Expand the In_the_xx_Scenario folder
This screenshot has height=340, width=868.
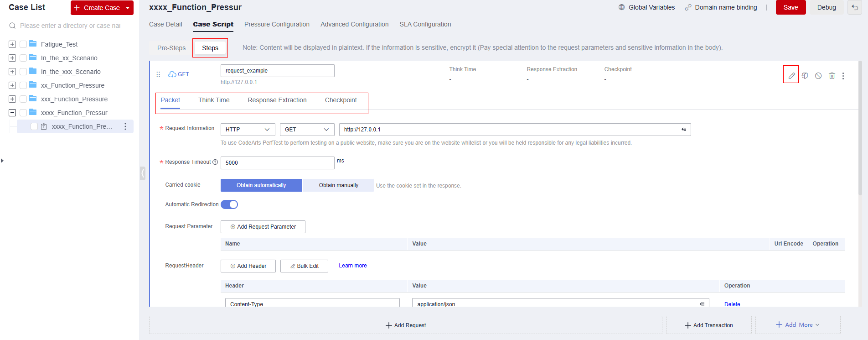pos(12,58)
